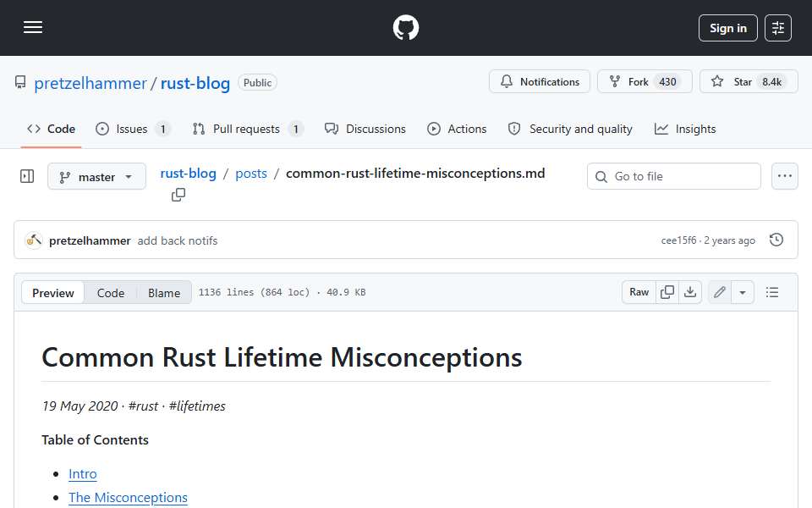Open the hamburger navigation menu
812x508 pixels.
coord(33,27)
